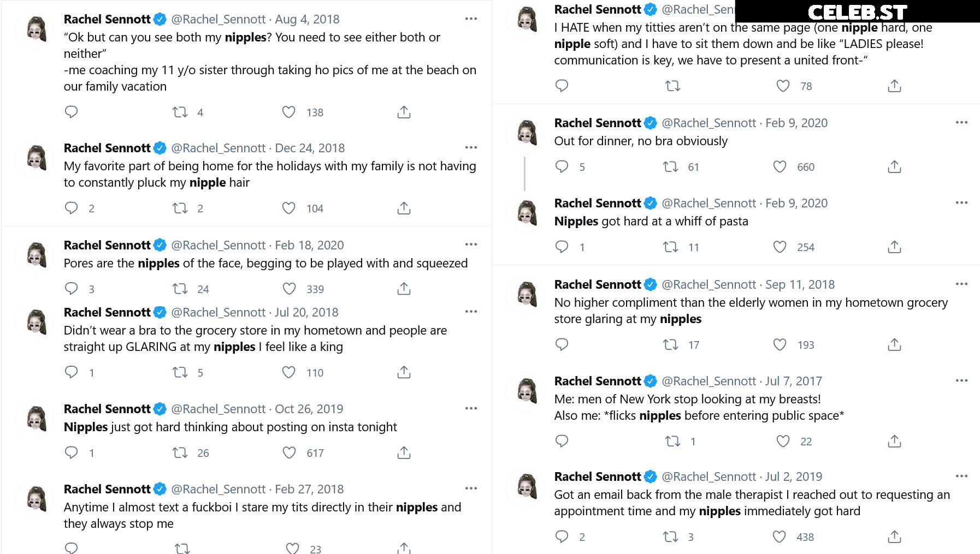Viewport: 980px width, 554px height.
Task: Like the Oct 26, 2019 tweet
Action: tap(289, 452)
